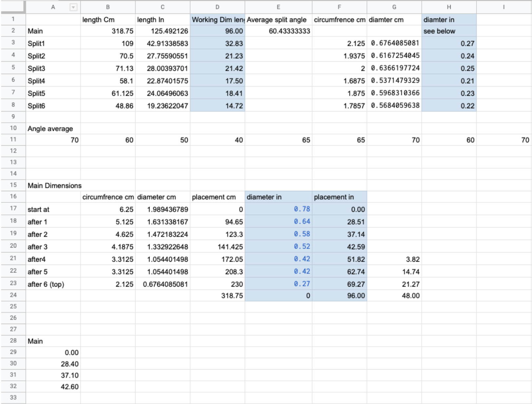Select the Split6 label cell
The width and height of the screenshot is (532, 404).
click(x=53, y=106)
